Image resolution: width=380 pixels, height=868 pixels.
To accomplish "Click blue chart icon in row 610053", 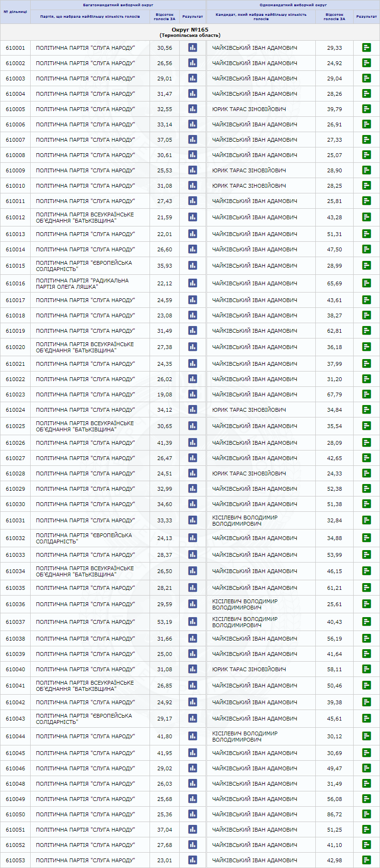I will pyautogui.click(x=193, y=860).
